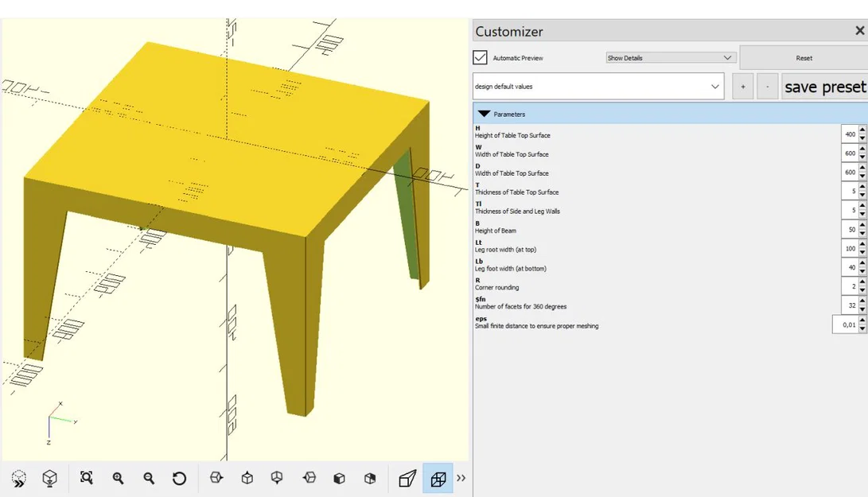Click the W value field showing 600

[x=849, y=153]
